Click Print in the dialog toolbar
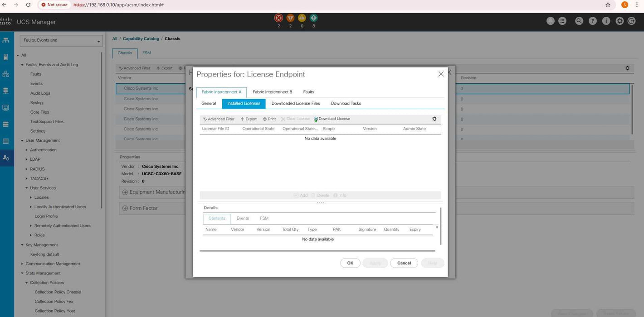 269,119
